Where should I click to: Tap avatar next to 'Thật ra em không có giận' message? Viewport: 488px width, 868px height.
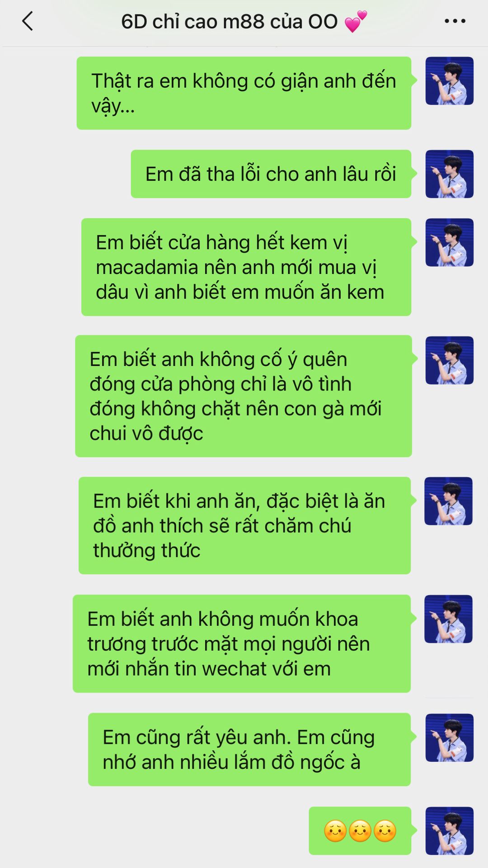coord(449,81)
